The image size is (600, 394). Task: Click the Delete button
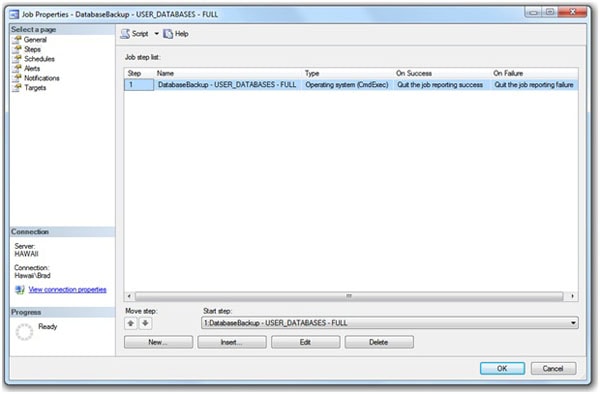379,342
